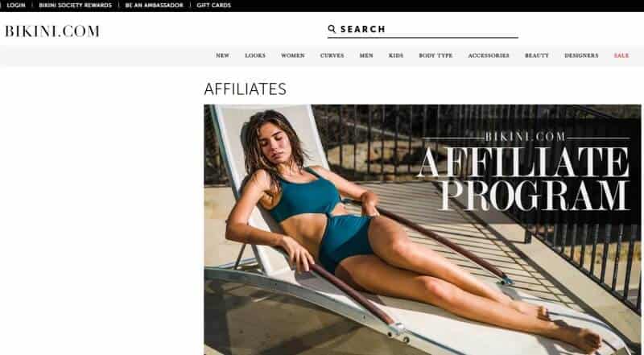Browse by Body Type menu
The height and width of the screenshot is (355, 644).
pyautogui.click(x=436, y=56)
